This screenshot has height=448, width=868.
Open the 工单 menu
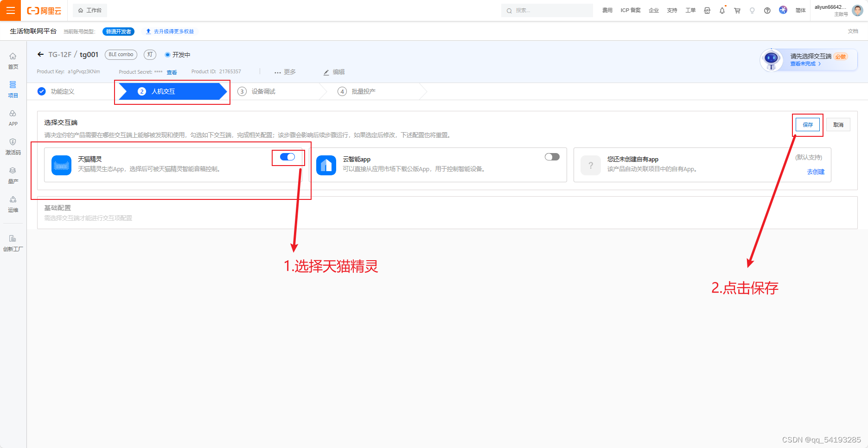(690, 10)
